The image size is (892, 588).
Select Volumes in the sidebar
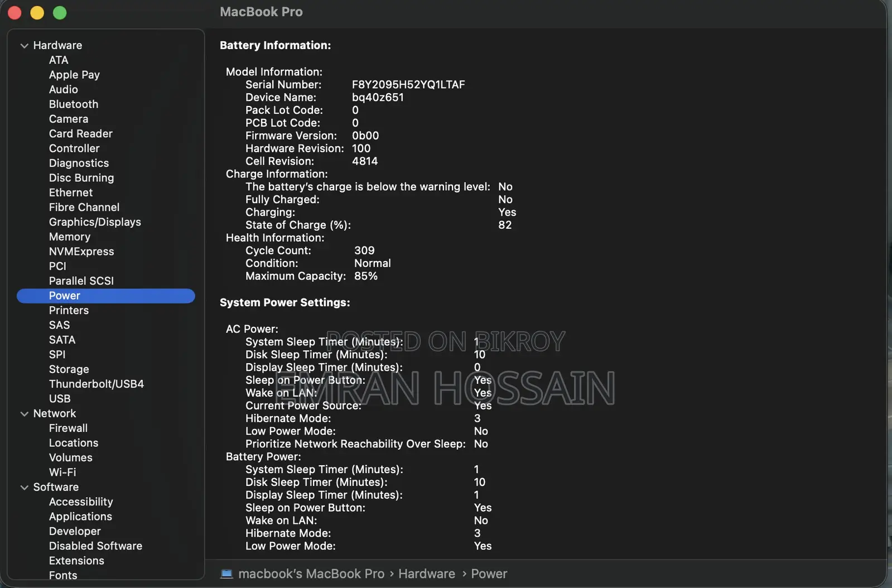(x=71, y=458)
